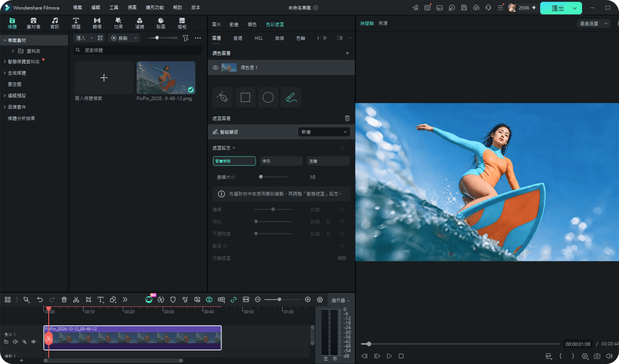Select the pen mask drawing tool
The image size is (619, 364).
222,97
